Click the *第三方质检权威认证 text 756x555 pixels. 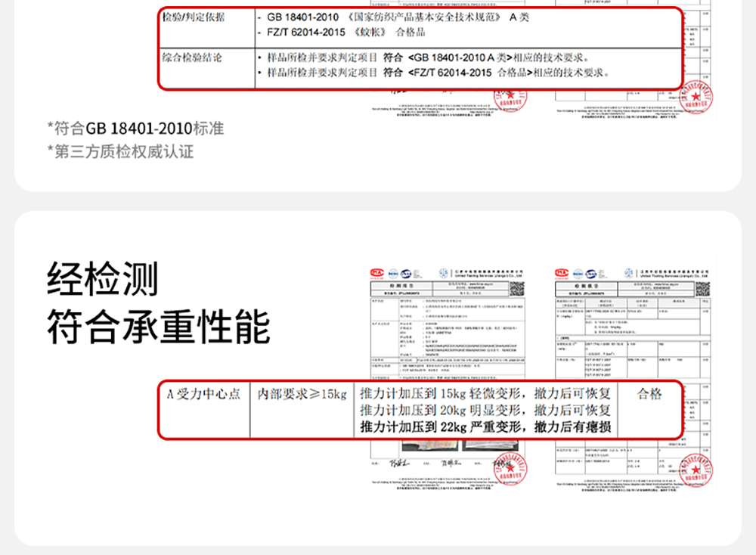tap(120, 151)
